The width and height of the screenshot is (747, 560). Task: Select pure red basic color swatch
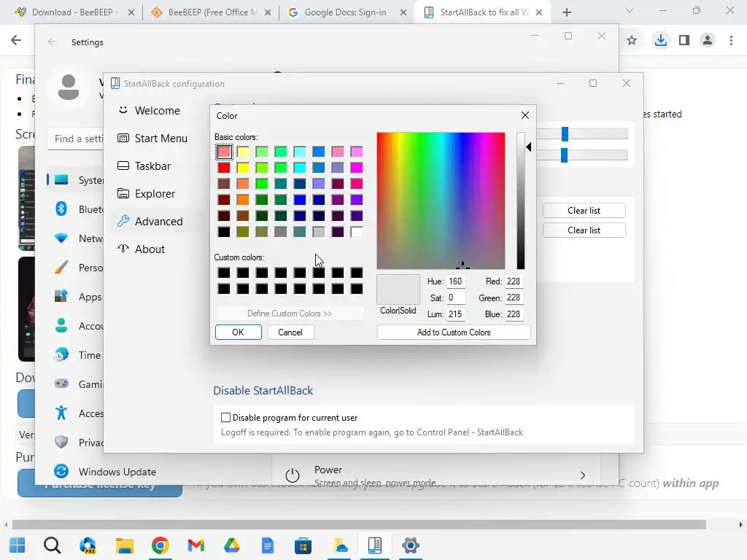(224, 168)
